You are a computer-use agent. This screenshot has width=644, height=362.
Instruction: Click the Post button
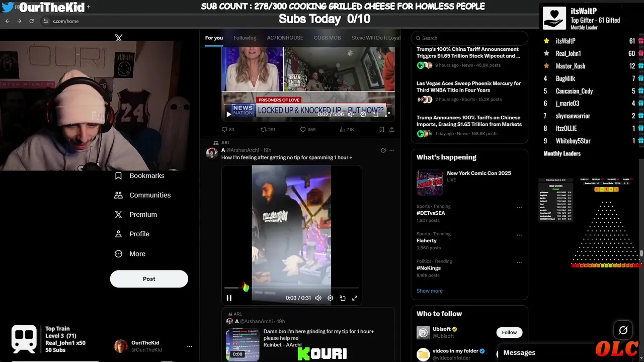[x=149, y=279]
